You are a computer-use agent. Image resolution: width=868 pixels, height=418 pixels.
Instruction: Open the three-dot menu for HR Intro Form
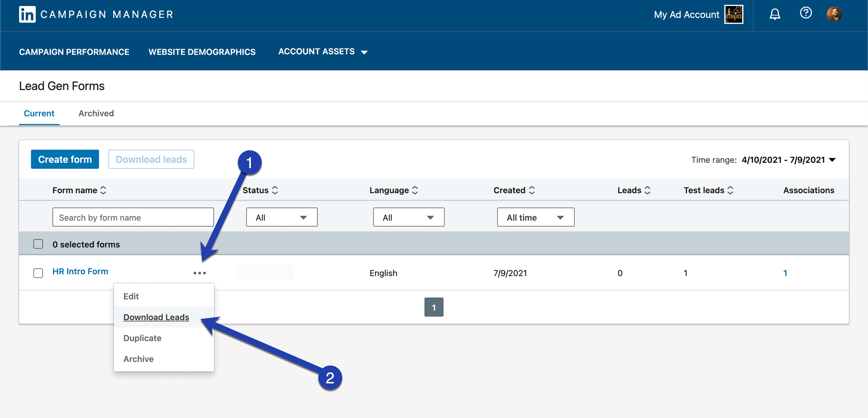(x=200, y=273)
